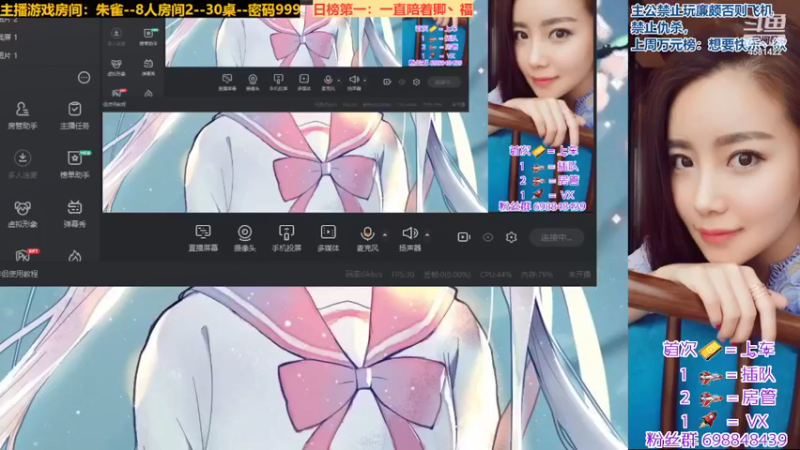Click the record video icon in main toolbar
This screenshot has width=800, height=450.
[464, 237]
